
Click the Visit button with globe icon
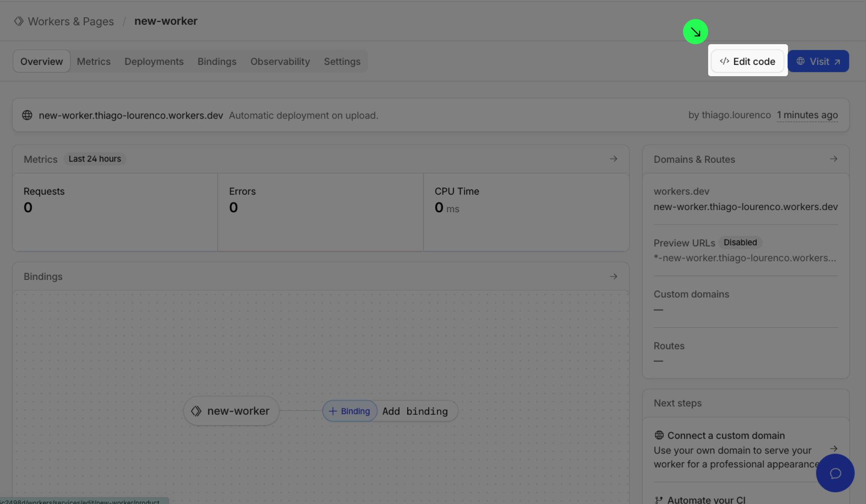click(x=818, y=61)
